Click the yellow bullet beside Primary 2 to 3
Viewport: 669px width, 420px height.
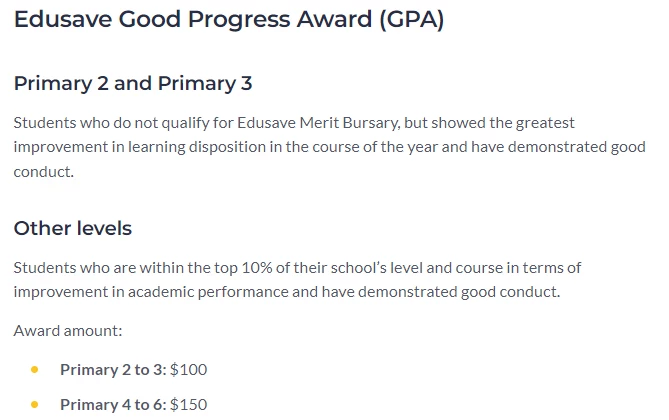tap(35, 370)
